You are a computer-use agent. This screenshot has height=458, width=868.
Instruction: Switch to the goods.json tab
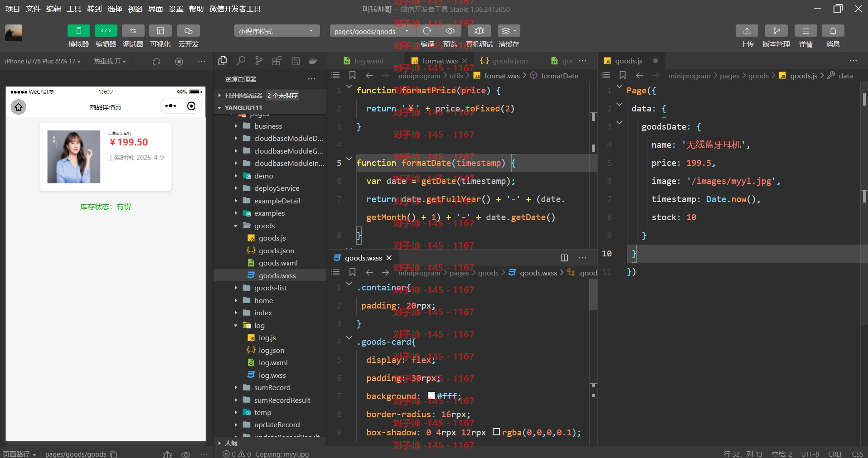(504, 61)
